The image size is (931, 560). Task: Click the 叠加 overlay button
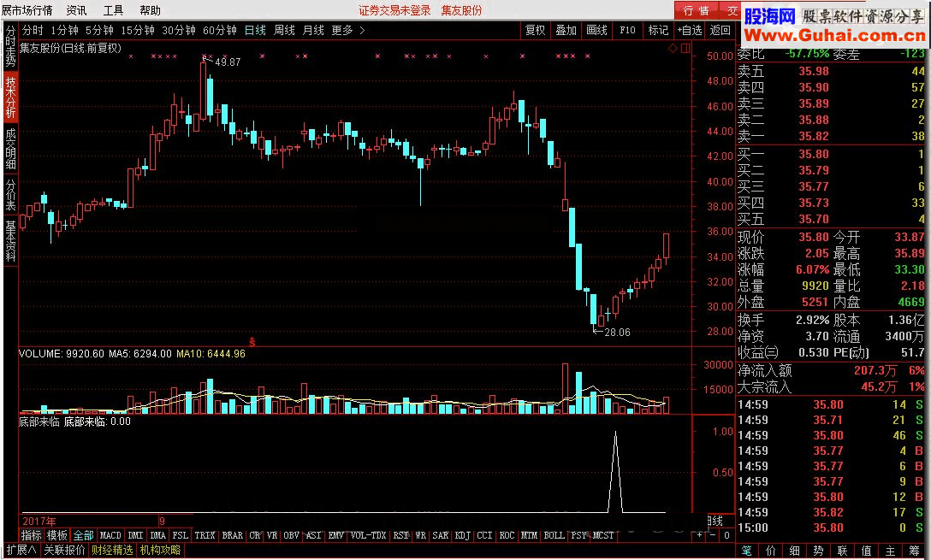(566, 30)
